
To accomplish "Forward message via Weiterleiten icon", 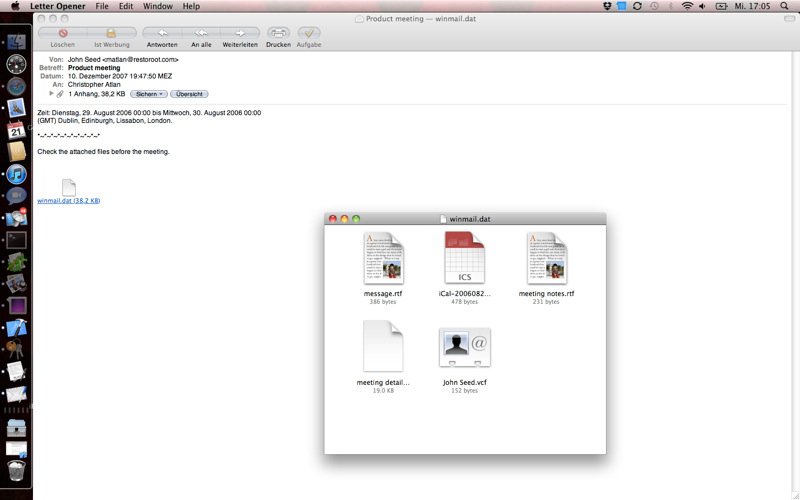I will [240, 33].
